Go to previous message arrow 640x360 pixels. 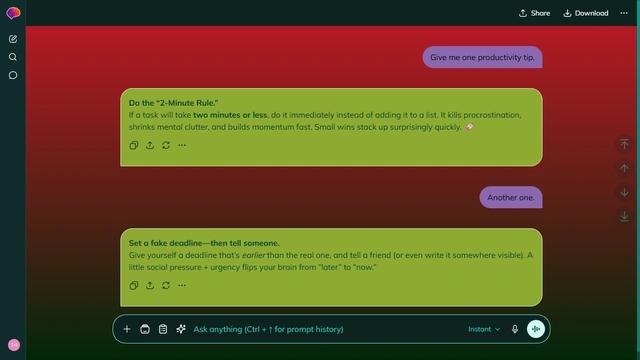[624, 168]
